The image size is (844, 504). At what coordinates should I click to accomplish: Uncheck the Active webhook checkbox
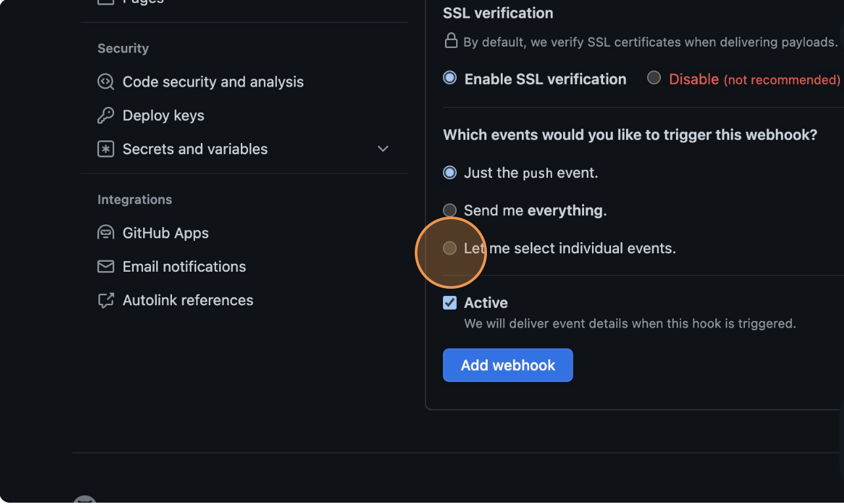[450, 303]
